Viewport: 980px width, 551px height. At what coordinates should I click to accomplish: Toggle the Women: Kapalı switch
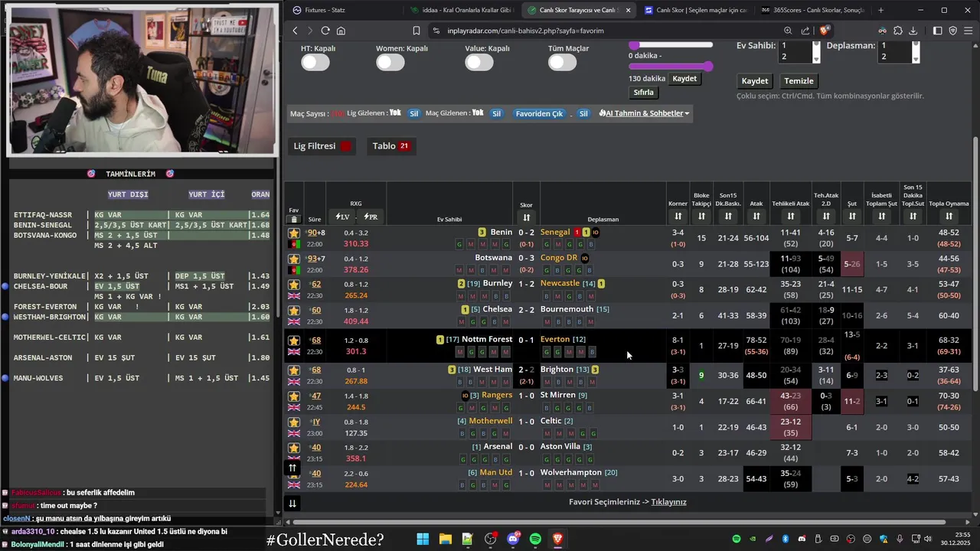click(390, 63)
